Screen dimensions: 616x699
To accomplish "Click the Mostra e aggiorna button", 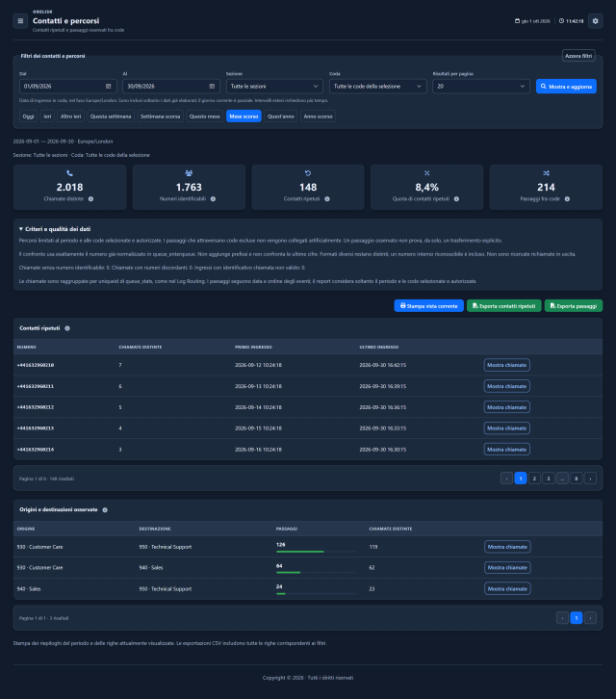I will [566, 87].
